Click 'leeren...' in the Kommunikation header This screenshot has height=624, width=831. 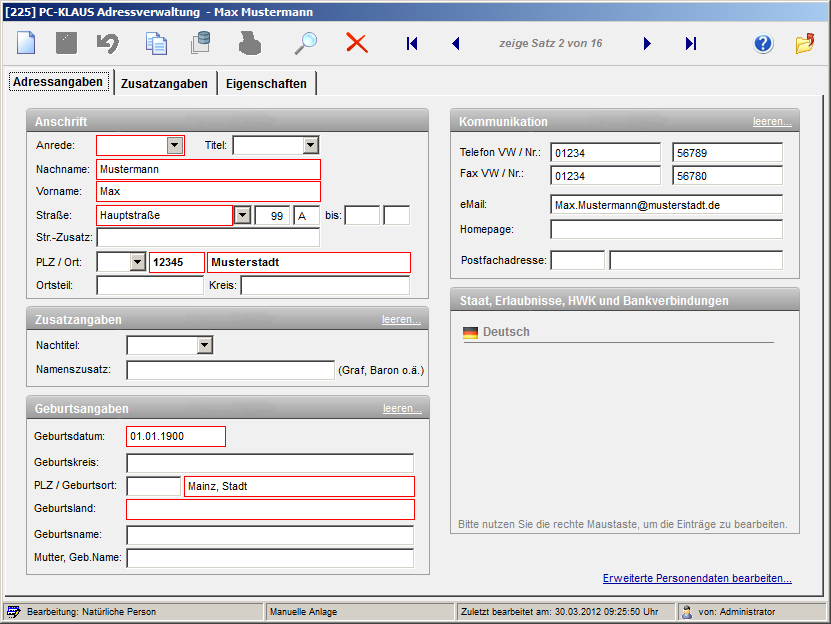[x=772, y=121]
